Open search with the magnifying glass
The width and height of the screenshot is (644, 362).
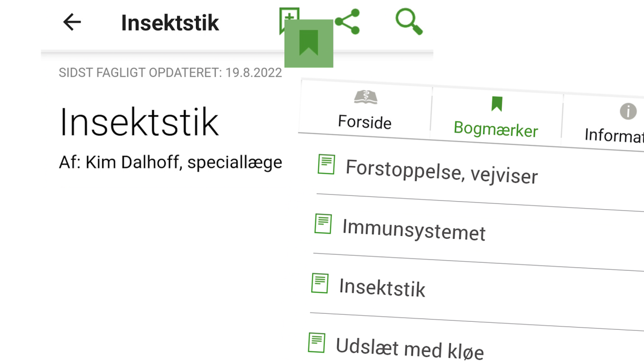[409, 21]
